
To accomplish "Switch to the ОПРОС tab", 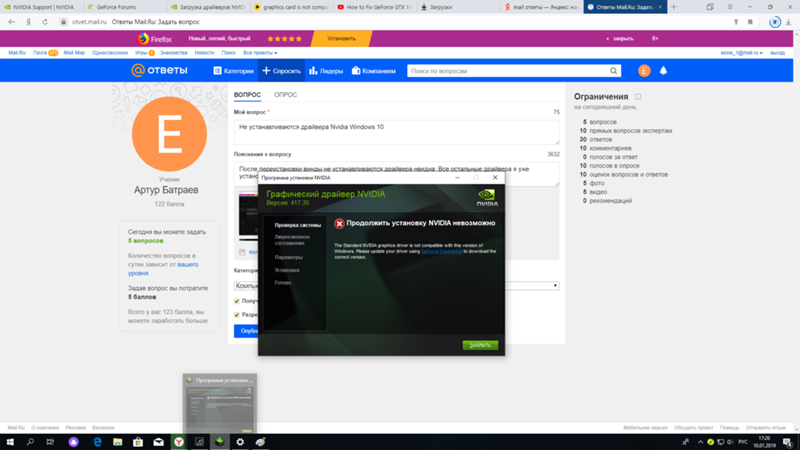I will [x=285, y=95].
